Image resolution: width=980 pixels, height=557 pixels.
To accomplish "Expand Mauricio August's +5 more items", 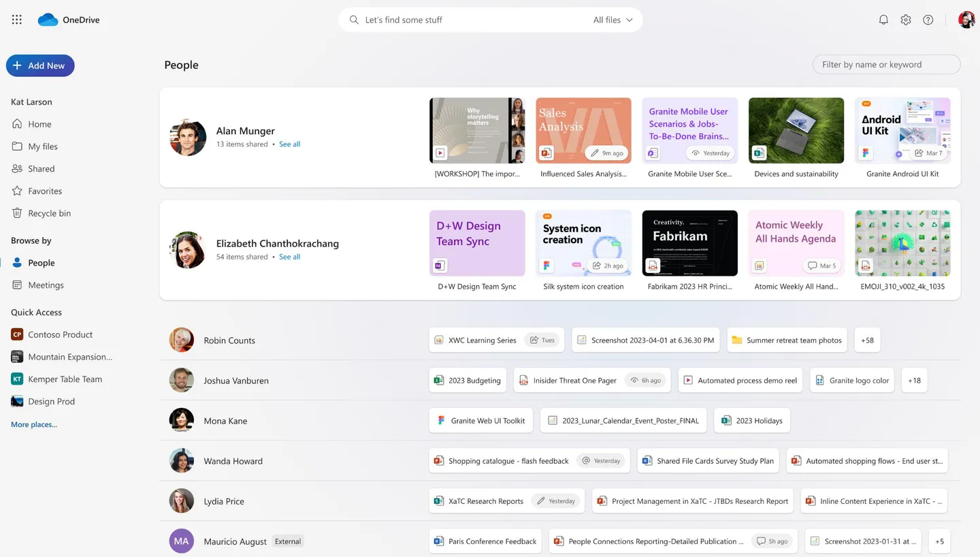I will [939, 541].
